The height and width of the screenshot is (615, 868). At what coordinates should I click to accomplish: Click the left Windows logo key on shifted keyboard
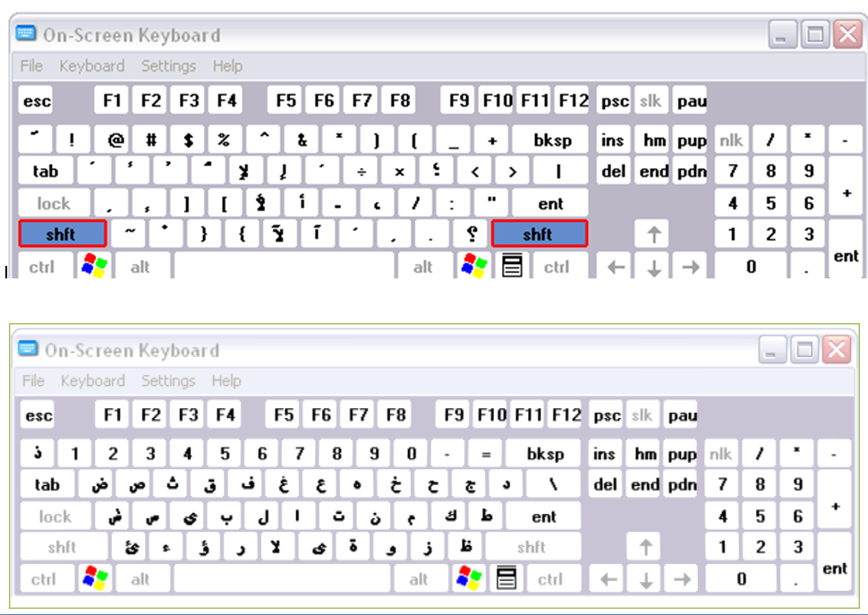coord(96,265)
